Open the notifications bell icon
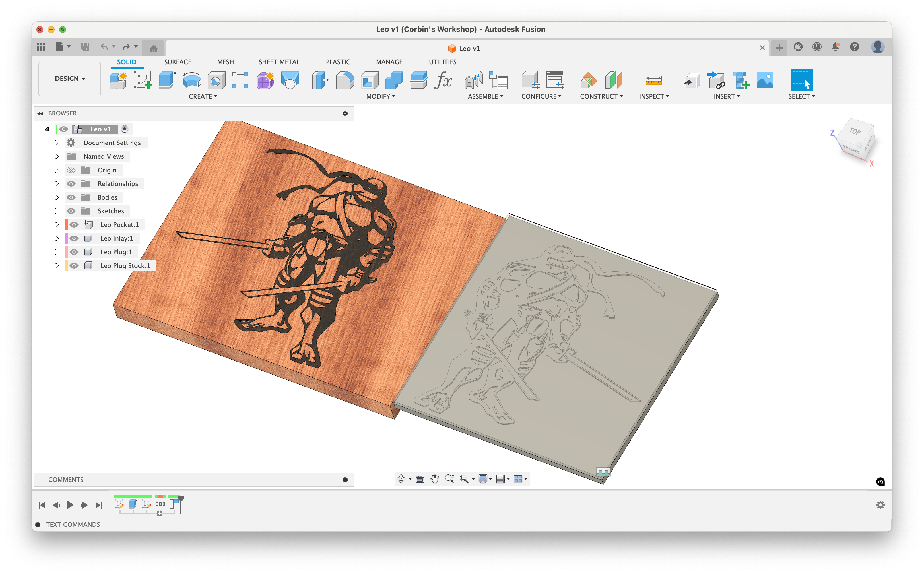The height and width of the screenshot is (574, 924). [x=836, y=47]
